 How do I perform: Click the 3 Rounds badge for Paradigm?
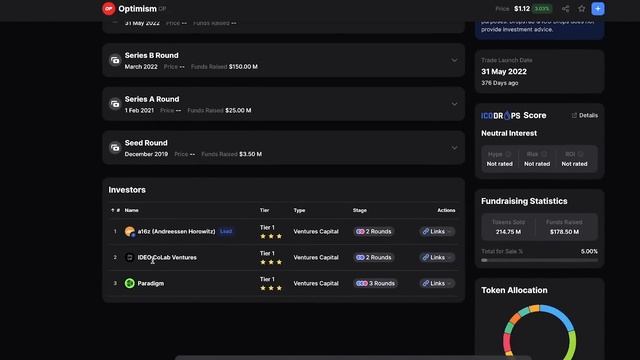[x=375, y=283]
